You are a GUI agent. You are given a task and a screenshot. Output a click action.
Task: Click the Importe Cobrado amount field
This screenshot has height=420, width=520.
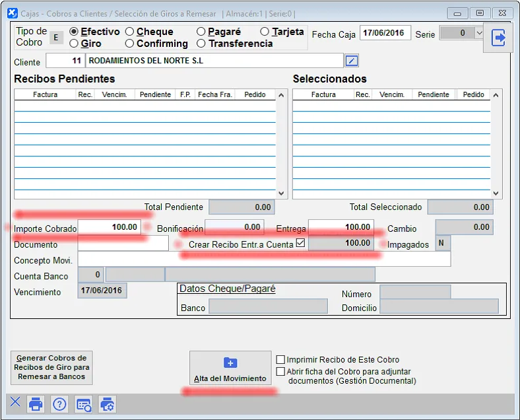pyautogui.click(x=109, y=227)
